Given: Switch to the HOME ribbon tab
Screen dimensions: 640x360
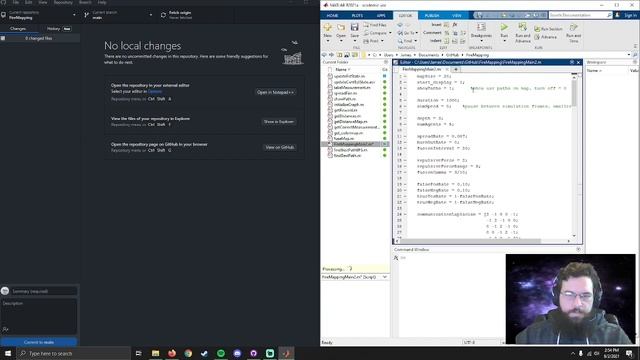Looking at the screenshot, I should (x=332, y=16).
